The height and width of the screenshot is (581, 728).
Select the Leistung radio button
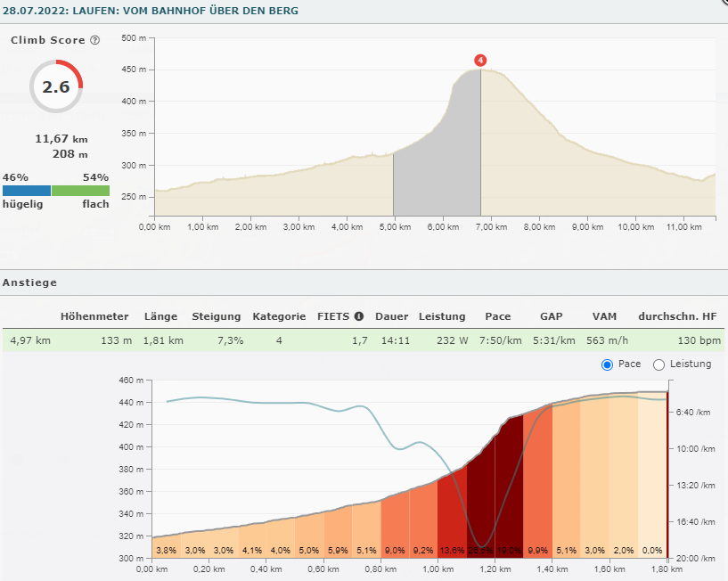click(659, 364)
